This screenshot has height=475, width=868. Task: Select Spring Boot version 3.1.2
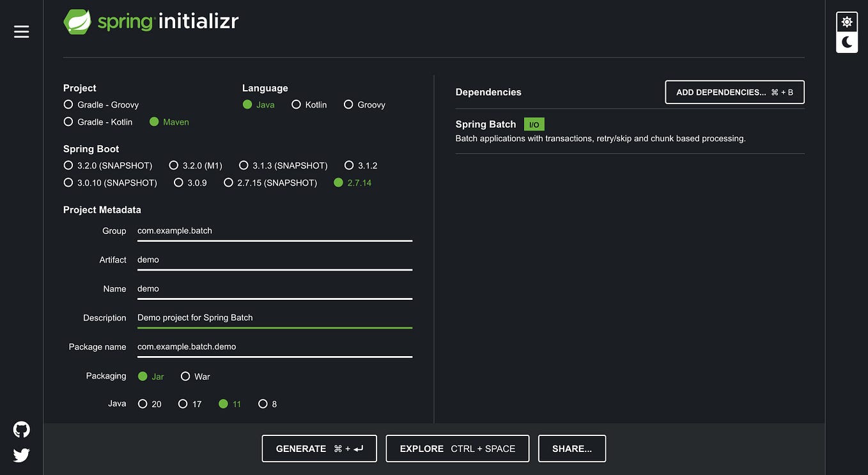pos(349,165)
